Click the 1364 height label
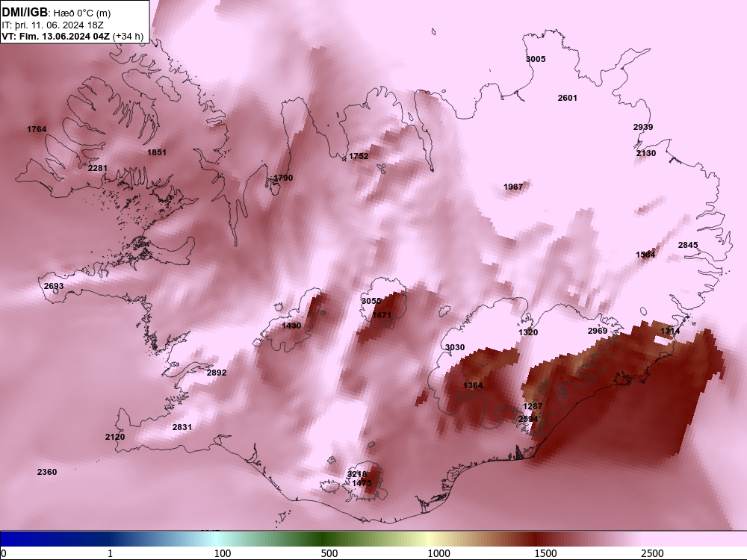Viewport: 747px width, 560px height. [x=473, y=385]
